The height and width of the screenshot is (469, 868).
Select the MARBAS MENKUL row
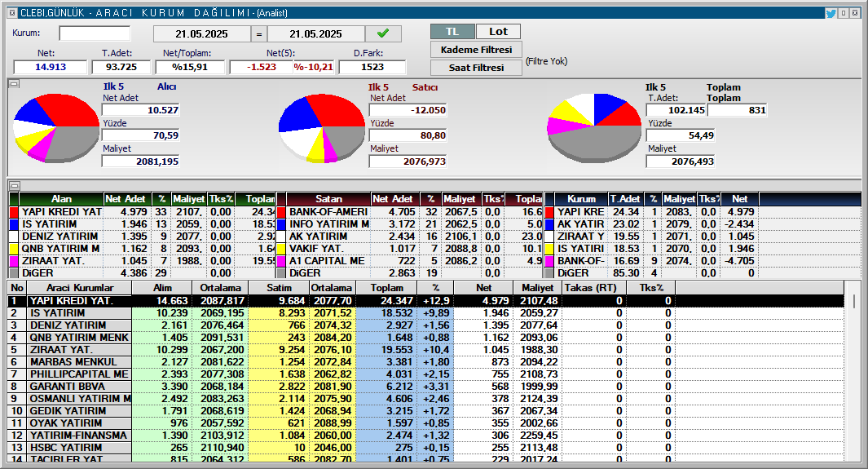(x=425, y=361)
